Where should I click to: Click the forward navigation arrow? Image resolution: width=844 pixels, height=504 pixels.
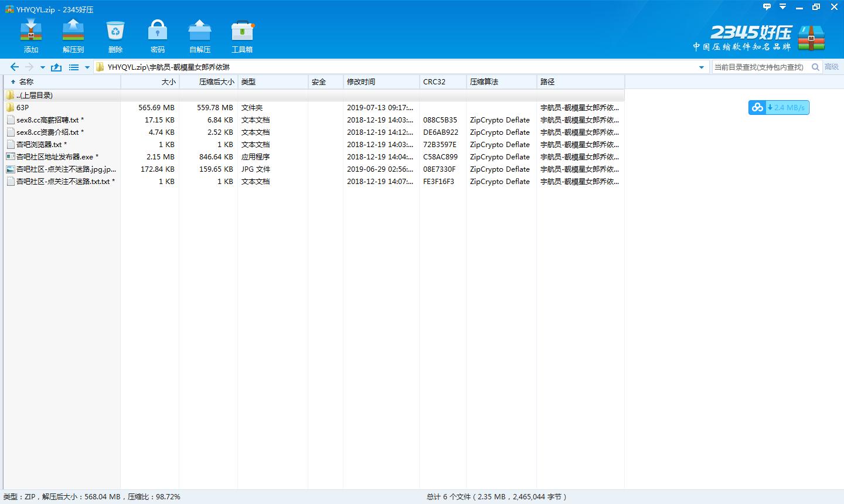click(x=29, y=67)
